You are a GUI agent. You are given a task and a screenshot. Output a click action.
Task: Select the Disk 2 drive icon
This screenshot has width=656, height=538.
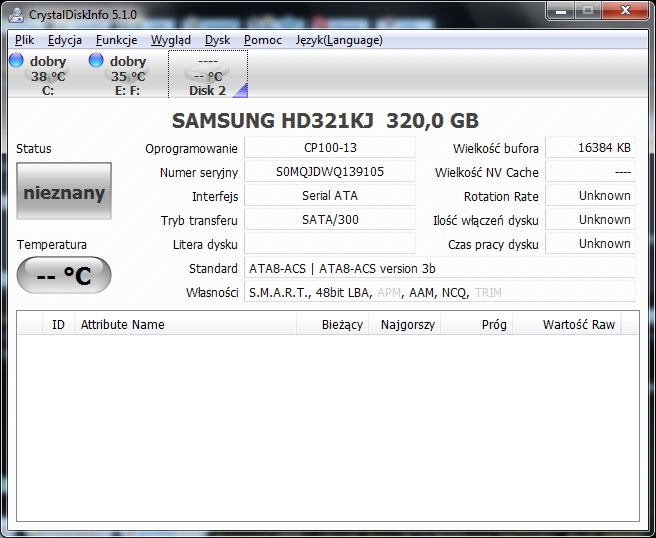pos(208,74)
